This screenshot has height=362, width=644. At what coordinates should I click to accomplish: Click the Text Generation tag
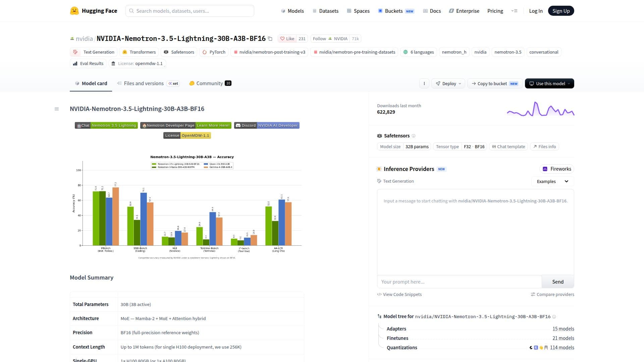[94, 52]
